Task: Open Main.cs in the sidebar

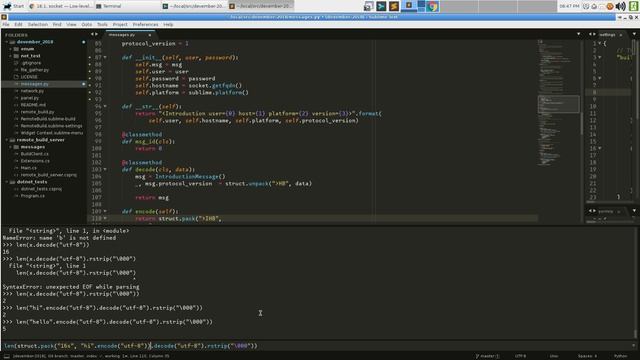Action: point(29,168)
